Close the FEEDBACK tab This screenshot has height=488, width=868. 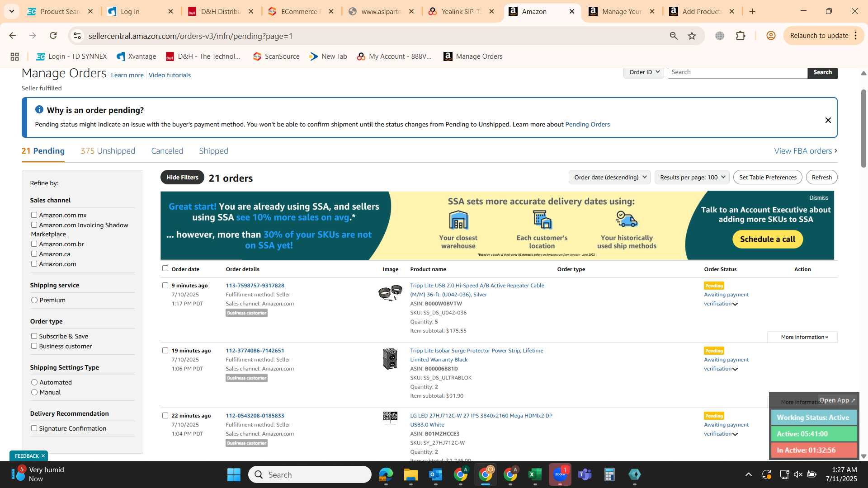43,456
